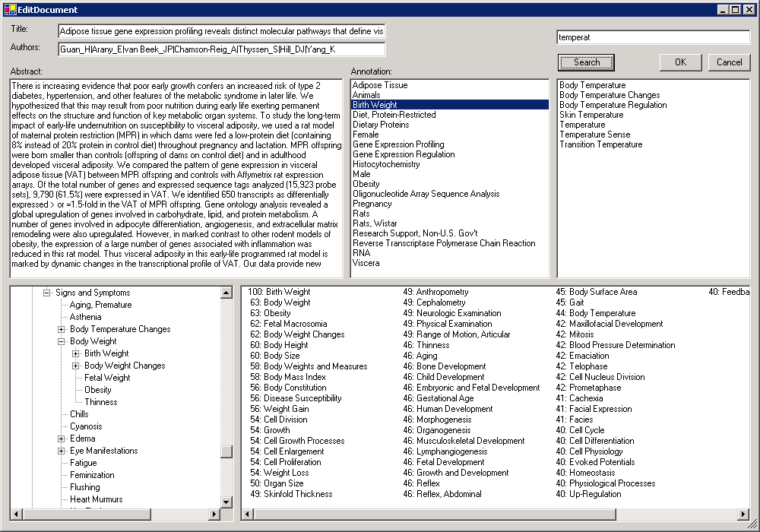This screenshot has height=532, width=760.
Task: Click the Search button
Action: (586, 62)
